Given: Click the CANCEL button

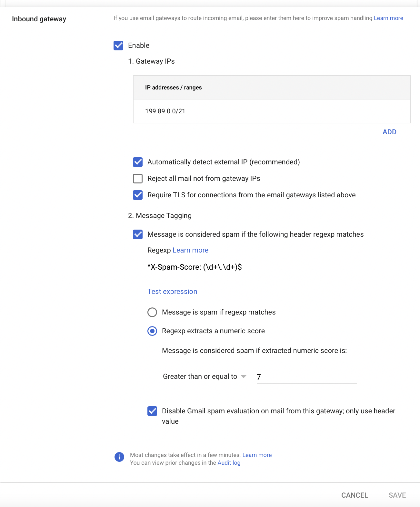Looking at the screenshot, I should click(x=355, y=495).
